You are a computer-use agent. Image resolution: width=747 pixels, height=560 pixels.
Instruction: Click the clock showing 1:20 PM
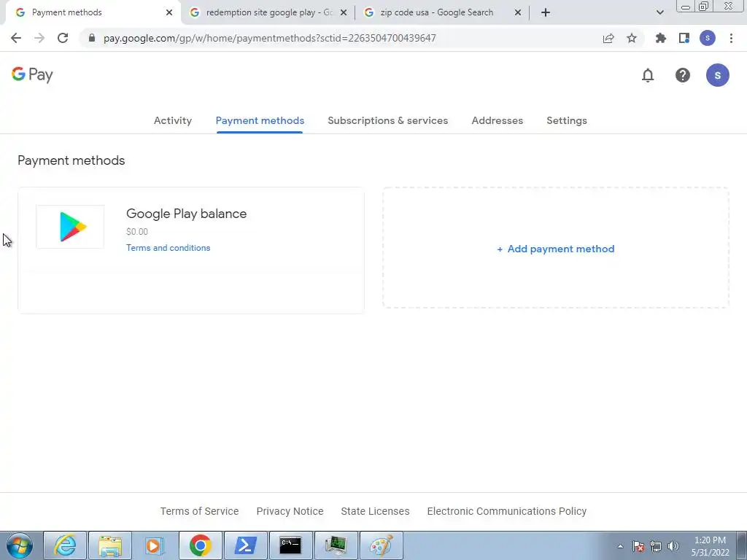[x=710, y=546]
